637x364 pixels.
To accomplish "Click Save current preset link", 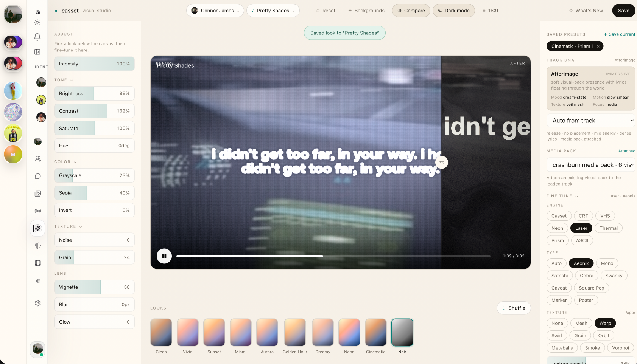I will pyautogui.click(x=620, y=34).
